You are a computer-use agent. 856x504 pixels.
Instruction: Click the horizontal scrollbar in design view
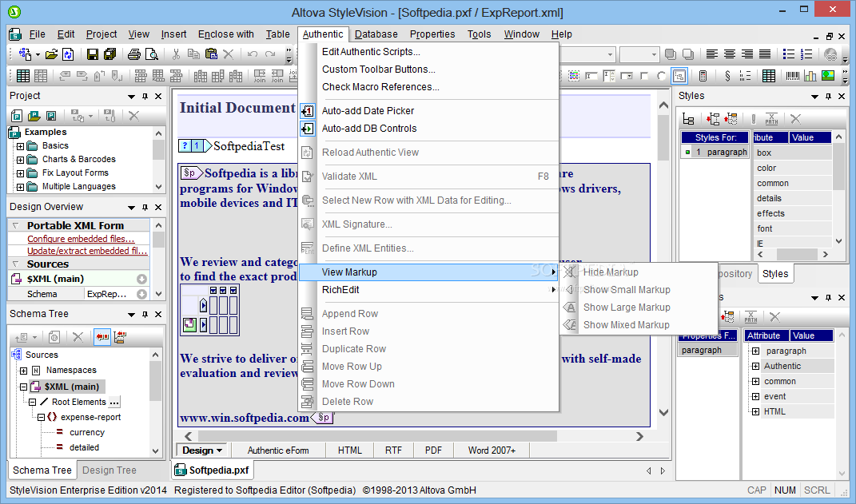[x=377, y=436]
